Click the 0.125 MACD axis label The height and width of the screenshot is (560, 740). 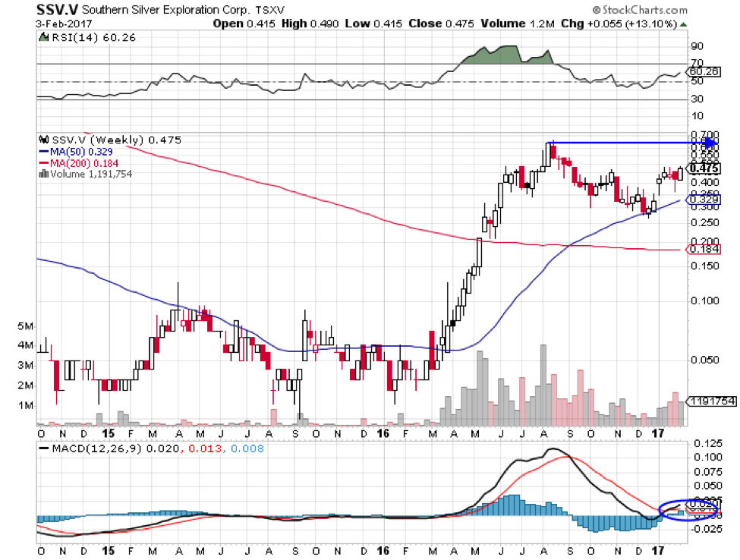coord(708,443)
